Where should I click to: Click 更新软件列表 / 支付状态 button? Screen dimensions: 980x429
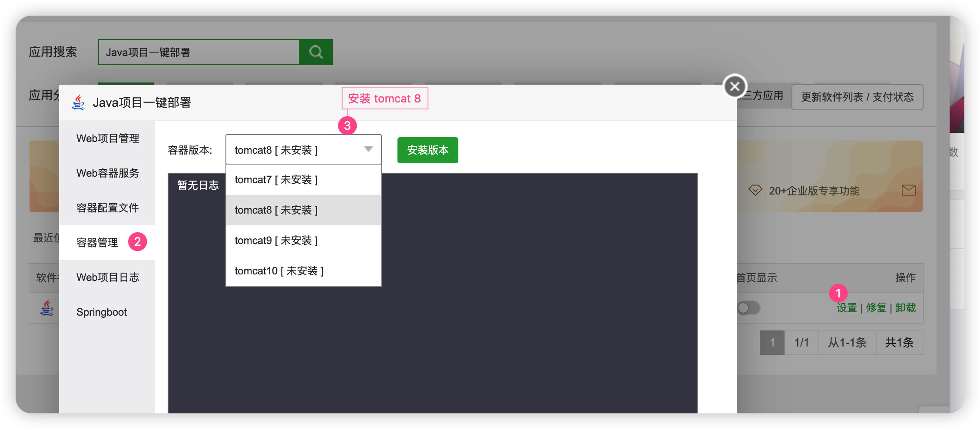click(x=857, y=97)
